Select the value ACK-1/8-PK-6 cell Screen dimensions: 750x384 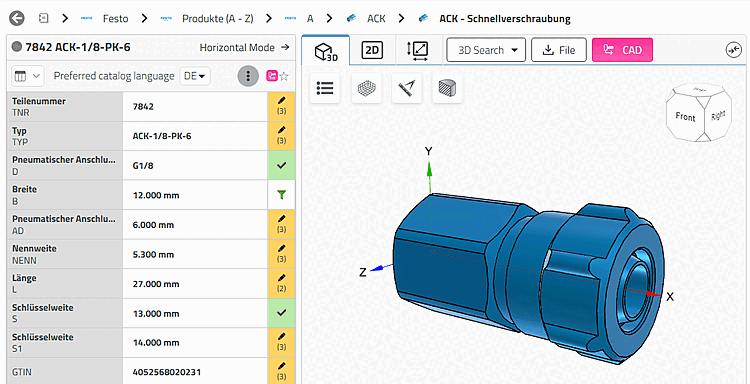coord(195,136)
